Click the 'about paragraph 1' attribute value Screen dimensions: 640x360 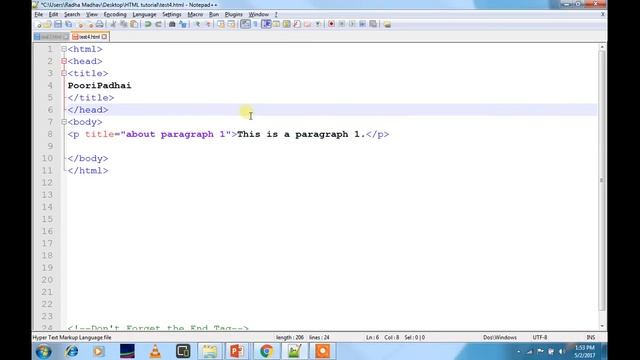tap(176, 134)
